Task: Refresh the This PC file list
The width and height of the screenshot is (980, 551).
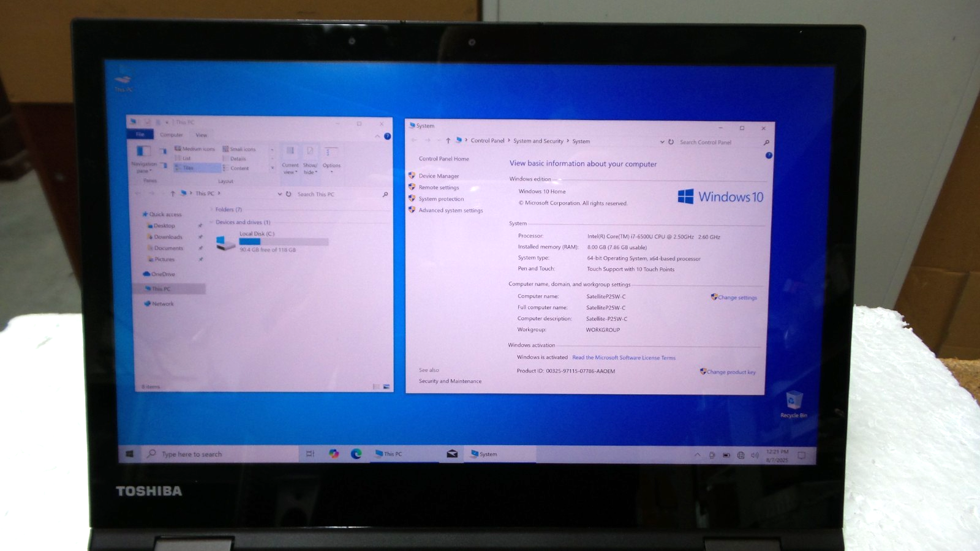Action: pos(288,194)
